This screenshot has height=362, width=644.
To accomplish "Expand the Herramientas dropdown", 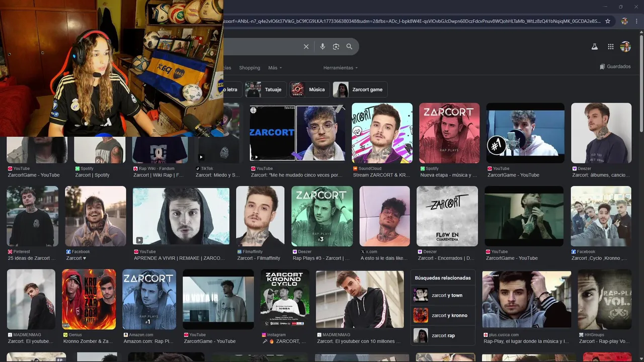I will 341,68.
